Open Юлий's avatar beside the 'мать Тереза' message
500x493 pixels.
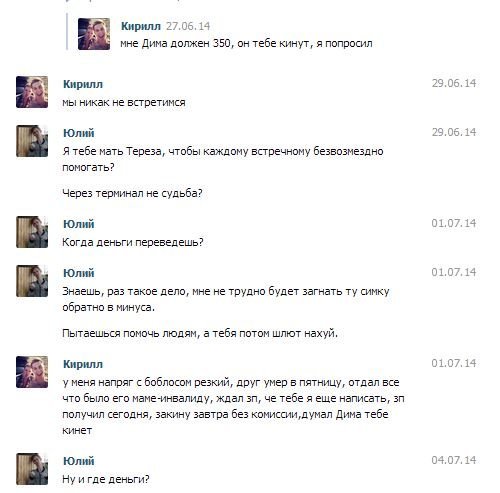32,141
